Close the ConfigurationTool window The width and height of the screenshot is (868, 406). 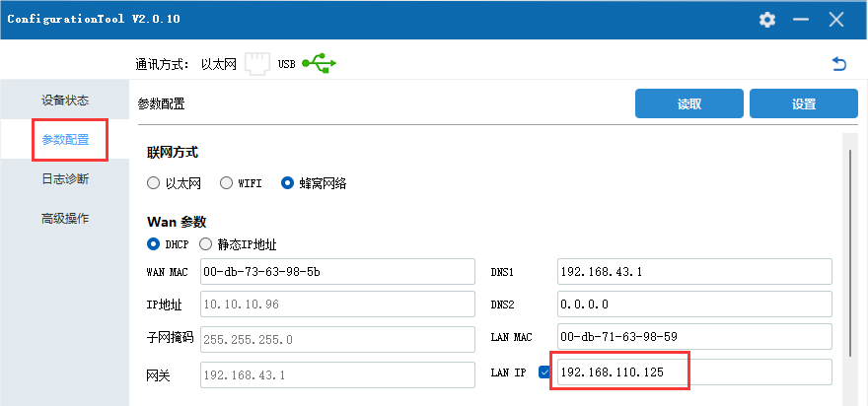pos(836,20)
